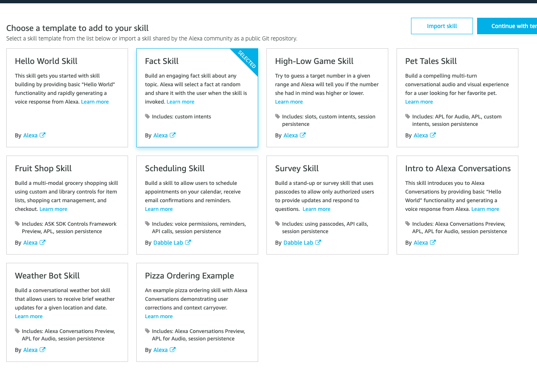Click tag icon in Pizza Ordering Example card
The height and width of the screenshot is (392, 537).
coord(147,331)
